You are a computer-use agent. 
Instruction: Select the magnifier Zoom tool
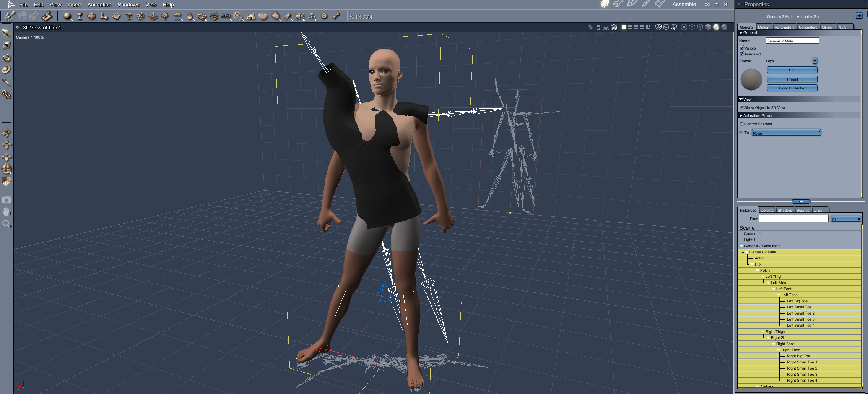tap(6, 224)
